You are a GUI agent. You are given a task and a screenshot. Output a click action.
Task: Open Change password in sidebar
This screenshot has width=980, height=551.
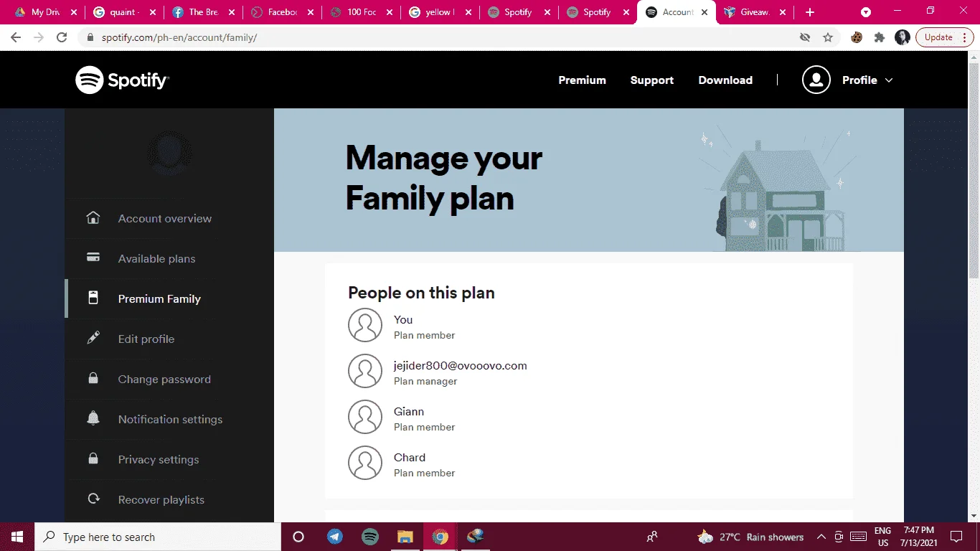(164, 379)
